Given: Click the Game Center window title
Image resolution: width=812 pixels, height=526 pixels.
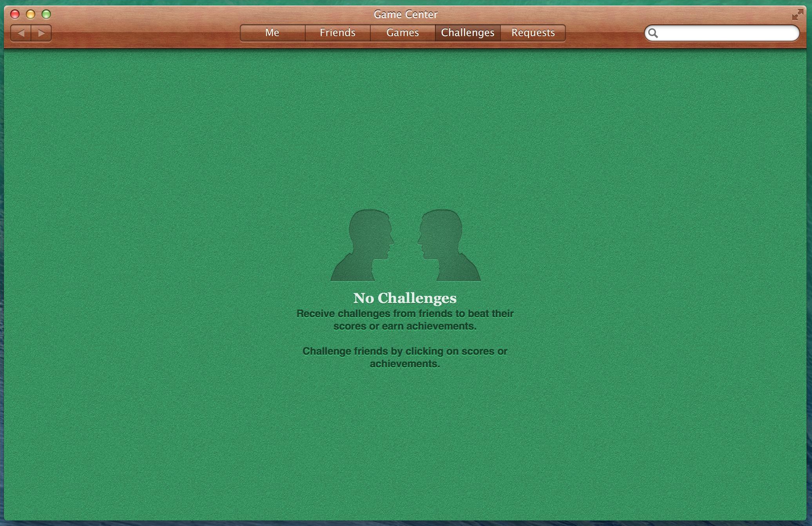Looking at the screenshot, I should click(x=406, y=15).
